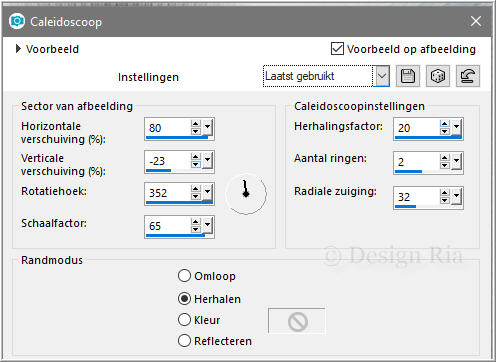Click the rotation angle dial
The width and height of the screenshot is (496, 362).
[246, 194]
